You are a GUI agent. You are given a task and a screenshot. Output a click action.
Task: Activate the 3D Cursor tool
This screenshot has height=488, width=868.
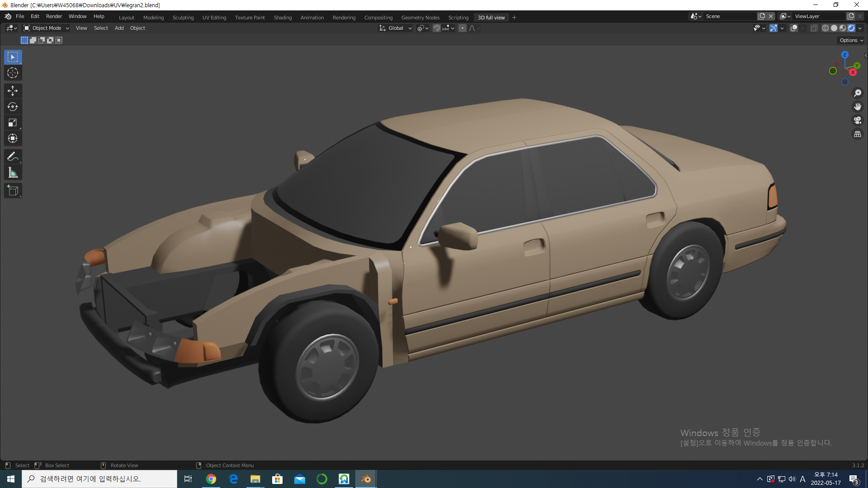[x=13, y=73]
